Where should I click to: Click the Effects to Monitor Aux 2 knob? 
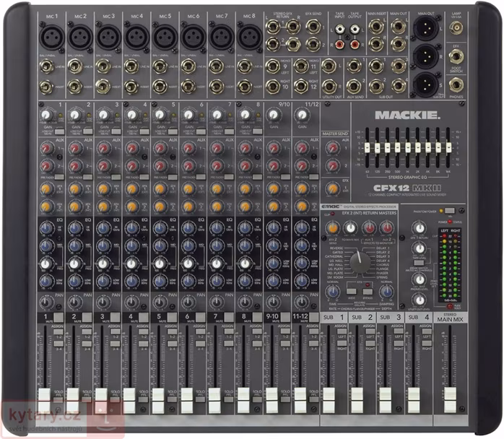[x=386, y=228]
